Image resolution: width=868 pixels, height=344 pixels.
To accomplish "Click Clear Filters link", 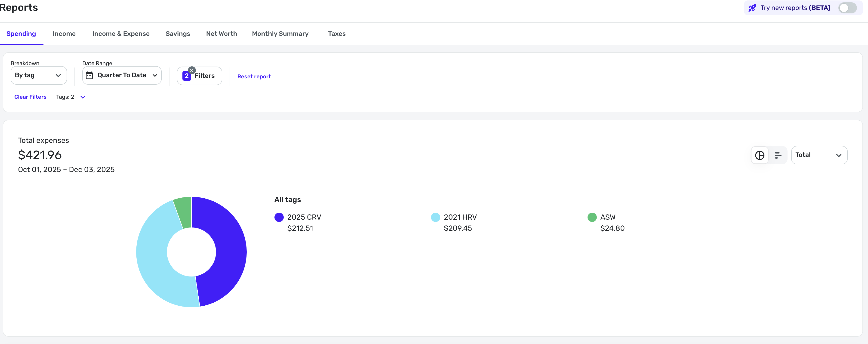I will click(x=30, y=97).
